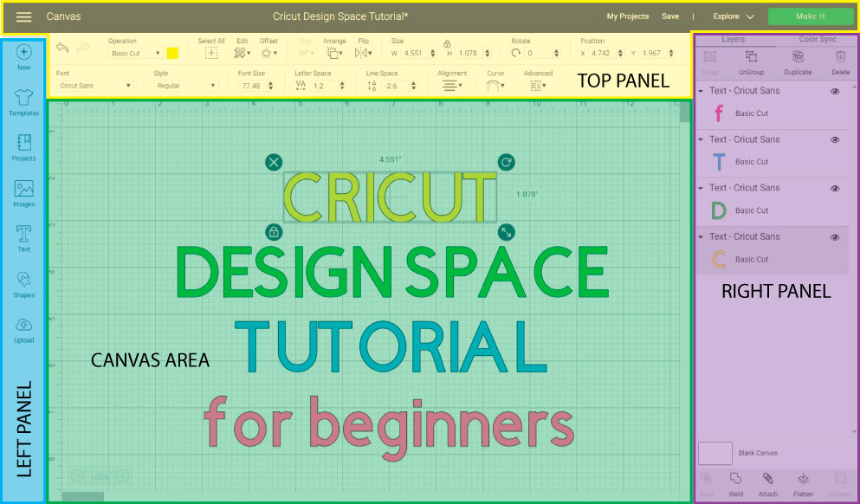The width and height of the screenshot is (860, 504).
Task: Open Style Regular dropdown
Action: (186, 86)
